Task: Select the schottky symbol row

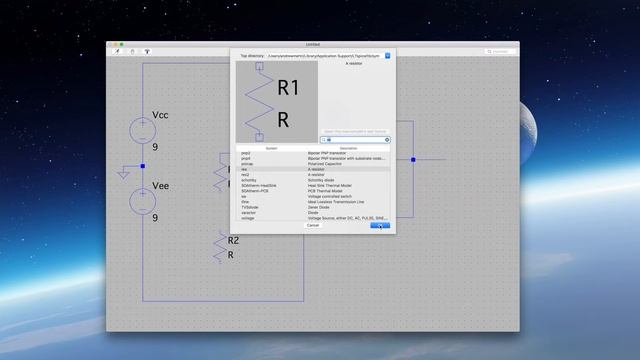Action: pos(313,180)
